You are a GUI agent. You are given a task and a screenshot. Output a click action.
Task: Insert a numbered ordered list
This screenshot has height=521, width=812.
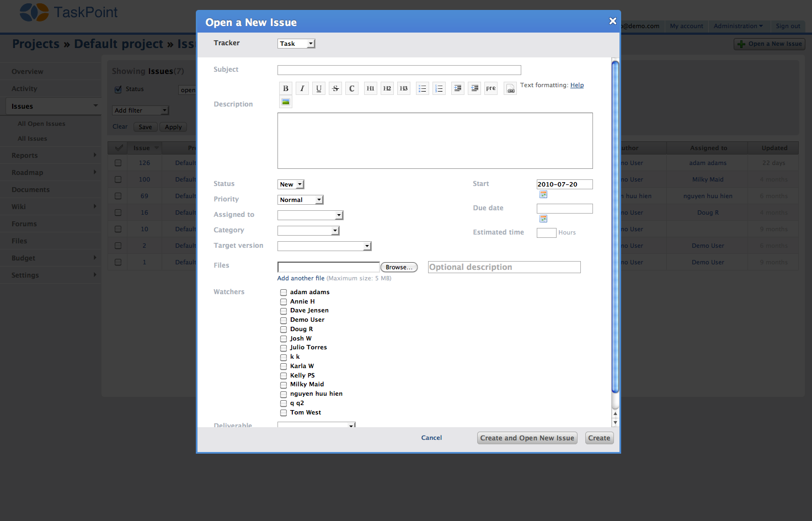pos(439,88)
